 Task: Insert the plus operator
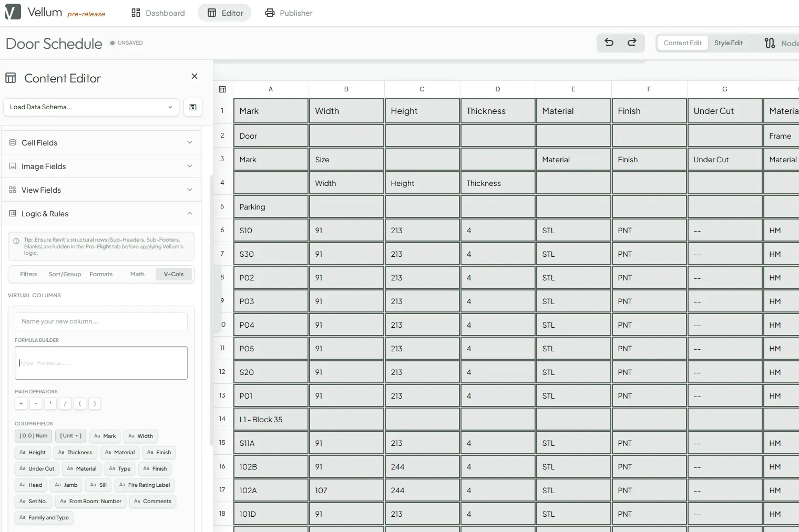click(x=21, y=403)
